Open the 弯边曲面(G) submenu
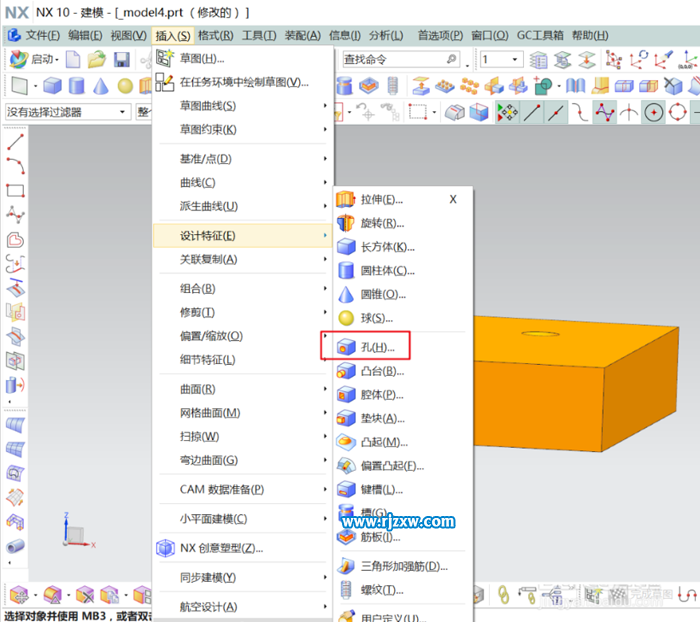Image resolution: width=700 pixels, height=622 pixels. tap(243, 460)
